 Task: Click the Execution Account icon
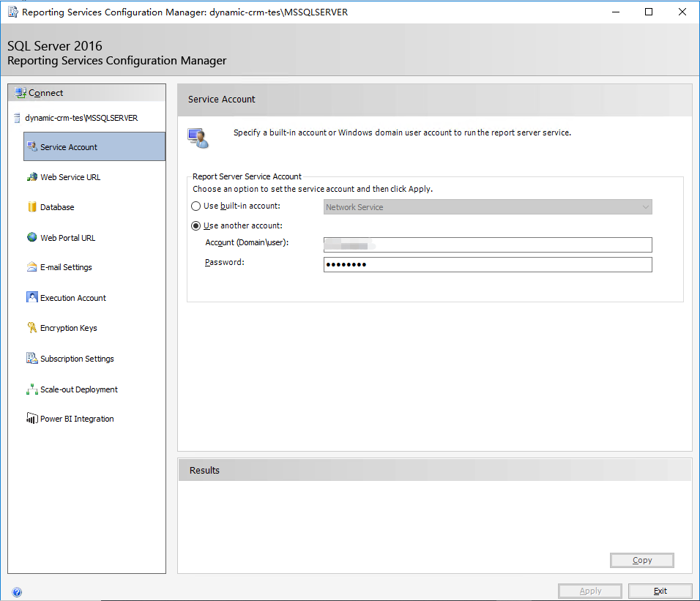(x=32, y=297)
